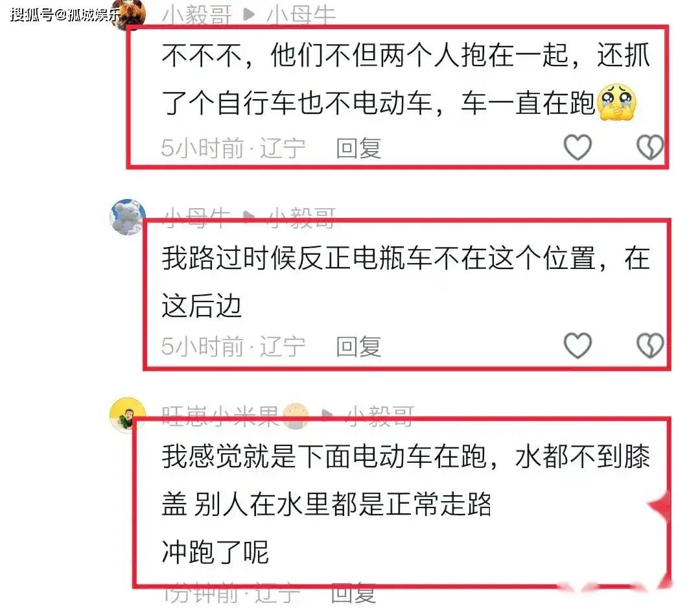Click the 搜狐号@孤城娱乐 watermark
This screenshot has width=700, height=608.
coord(65,14)
